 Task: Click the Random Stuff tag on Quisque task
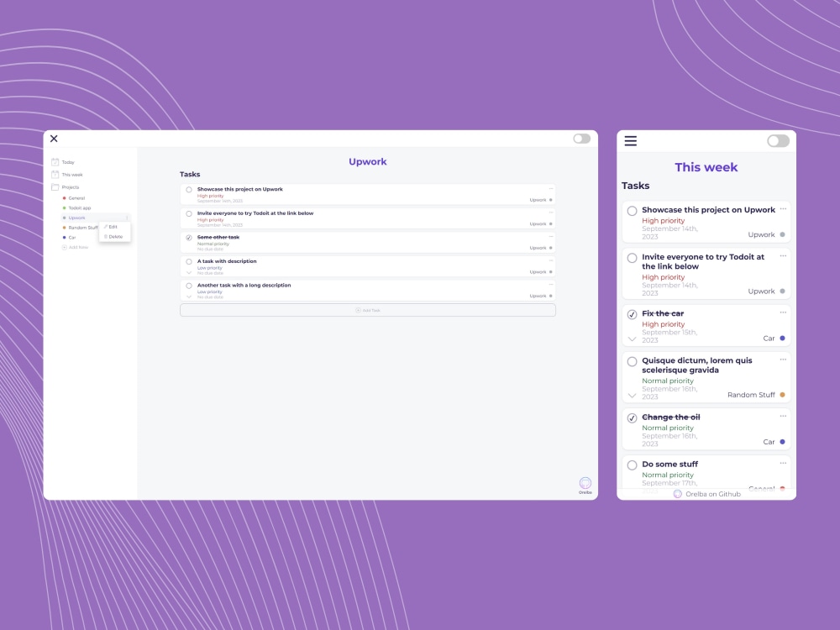[751, 395]
